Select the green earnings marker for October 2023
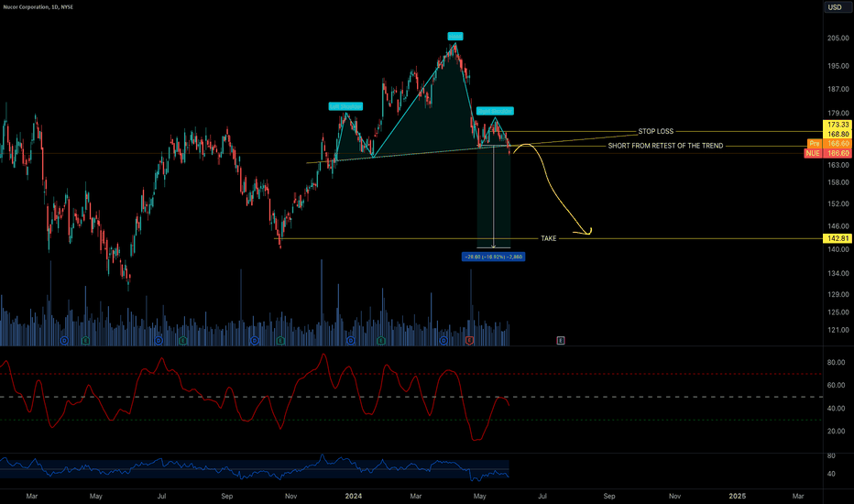This screenshot has height=504, width=854. tap(280, 341)
